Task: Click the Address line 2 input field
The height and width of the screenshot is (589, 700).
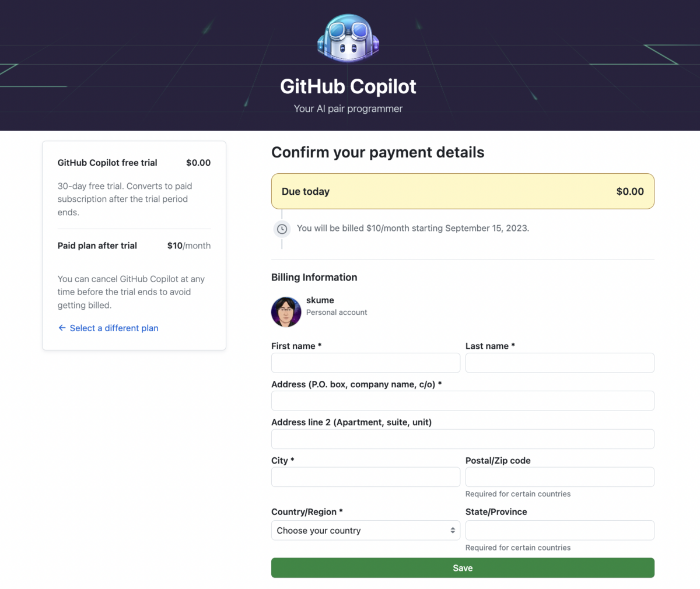Action: [463, 439]
